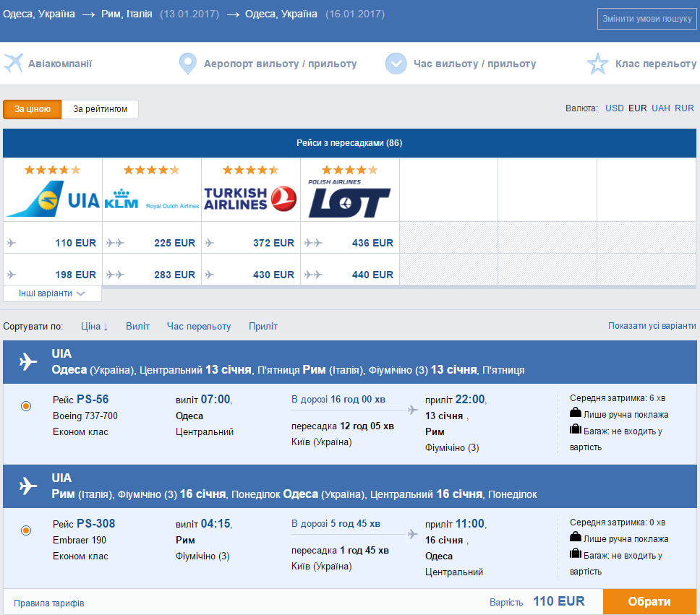This screenshot has height=615, width=700.
Task: Click the Рейси з пересадками (86) header
Action: pyautogui.click(x=349, y=143)
